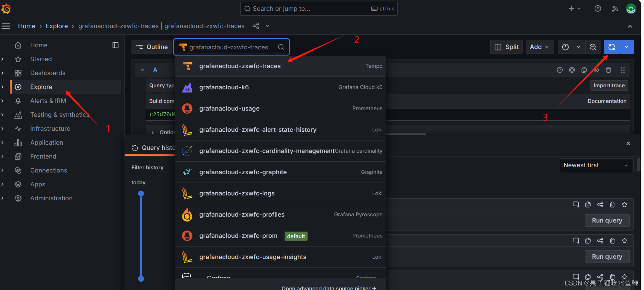Delete the first history entry

pos(612,204)
